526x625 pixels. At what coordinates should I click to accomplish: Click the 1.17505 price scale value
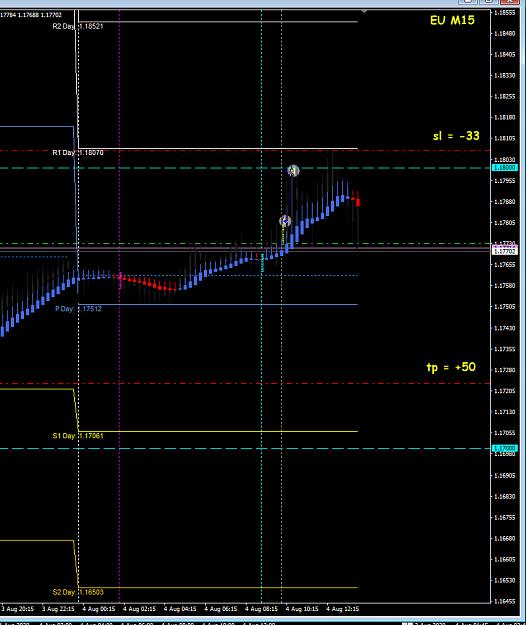point(504,307)
